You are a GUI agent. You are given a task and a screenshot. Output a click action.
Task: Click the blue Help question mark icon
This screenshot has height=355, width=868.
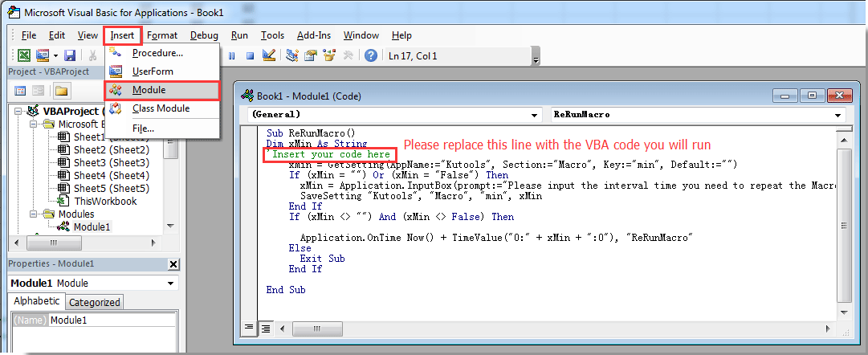point(371,55)
